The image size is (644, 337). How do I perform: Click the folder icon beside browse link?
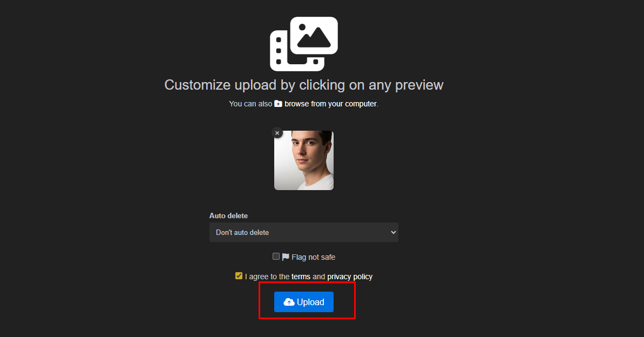(x=278, y=104)
